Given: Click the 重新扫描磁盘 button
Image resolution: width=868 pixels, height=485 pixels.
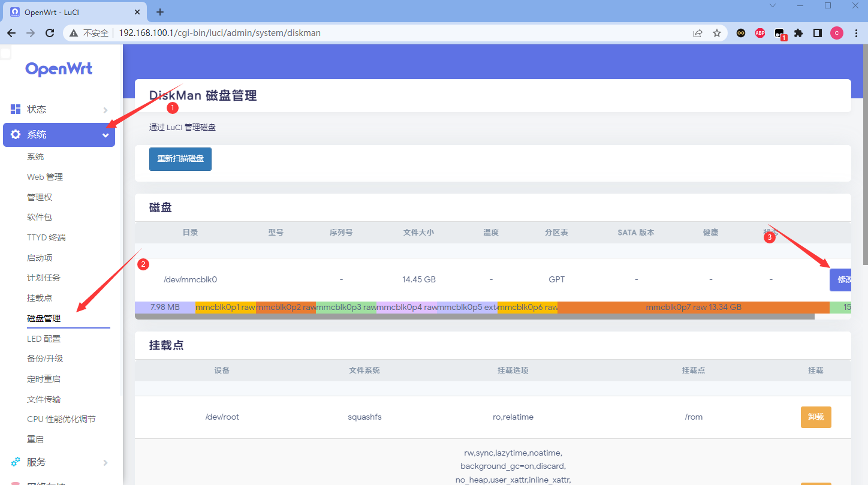Looking at the screenshot, I should (x=180, y=159).
